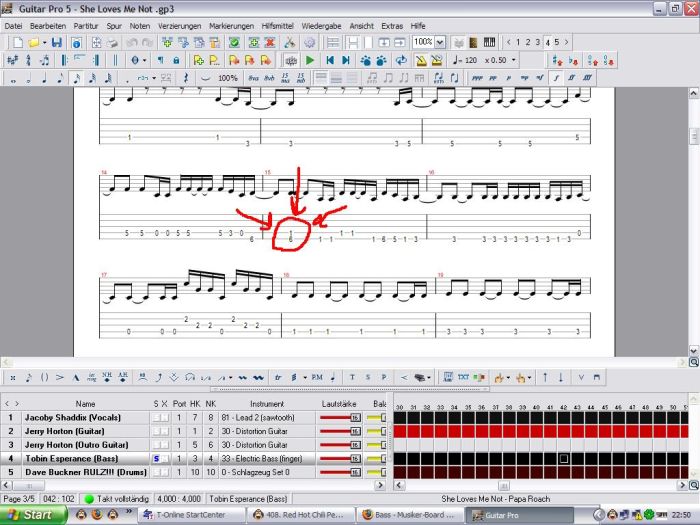Open the cut tool scissors icon
The height and width of the screenshot is (525, 700).
point(290,42)
